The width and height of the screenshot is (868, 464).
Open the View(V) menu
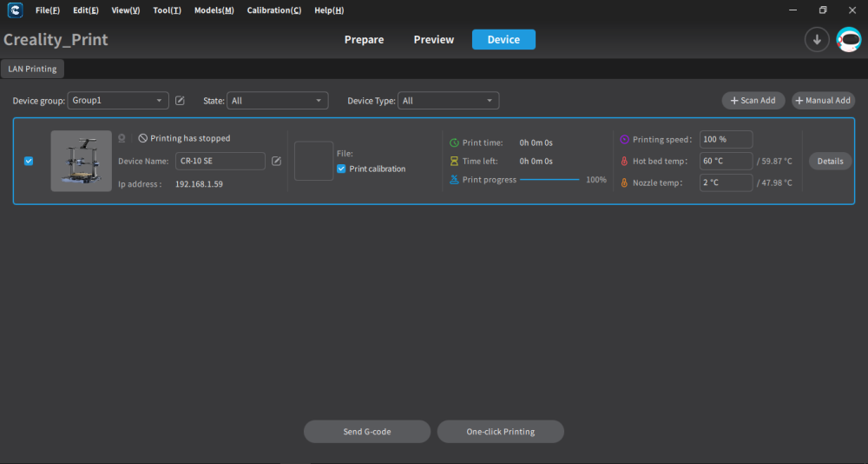(126, 10)
